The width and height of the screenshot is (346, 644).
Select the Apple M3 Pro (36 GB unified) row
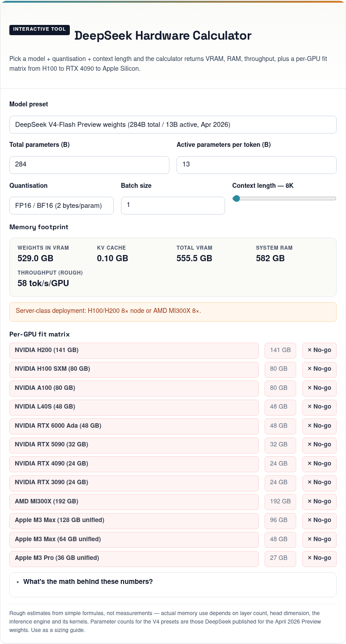point(134,559)
